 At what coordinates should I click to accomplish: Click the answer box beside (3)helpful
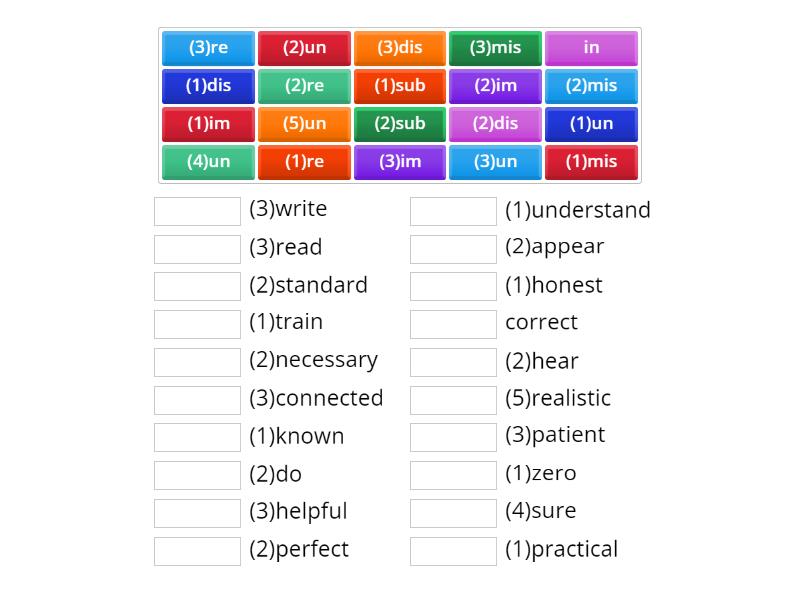point(197,512)
